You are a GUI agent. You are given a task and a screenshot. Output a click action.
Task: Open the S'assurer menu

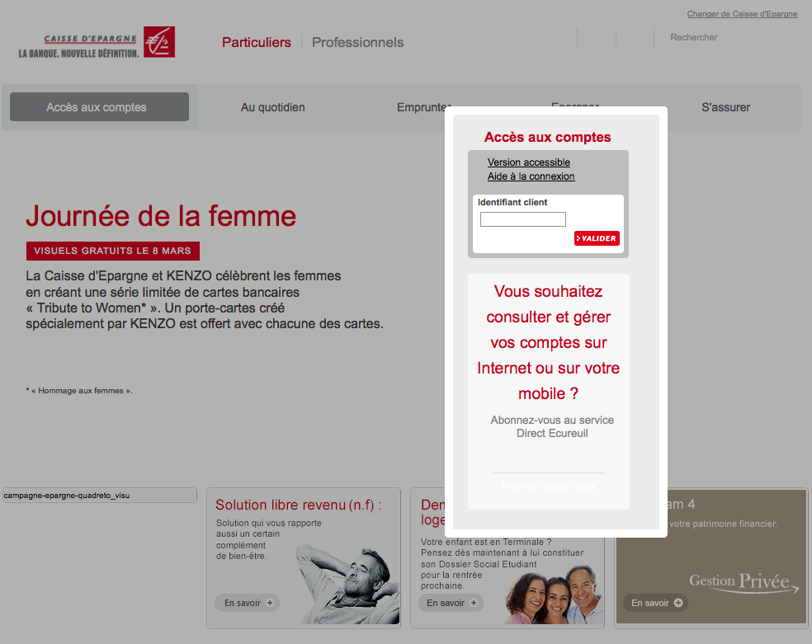pyautogui.click(x=725, y=107)
